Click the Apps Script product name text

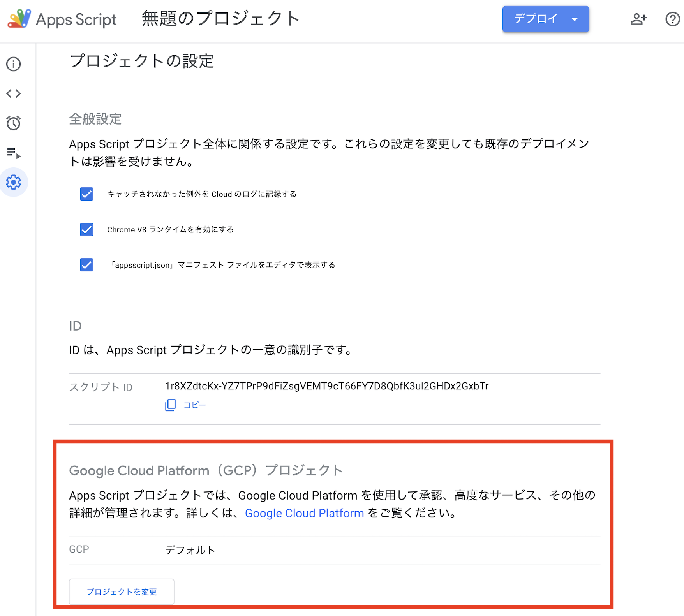(76, 19)
